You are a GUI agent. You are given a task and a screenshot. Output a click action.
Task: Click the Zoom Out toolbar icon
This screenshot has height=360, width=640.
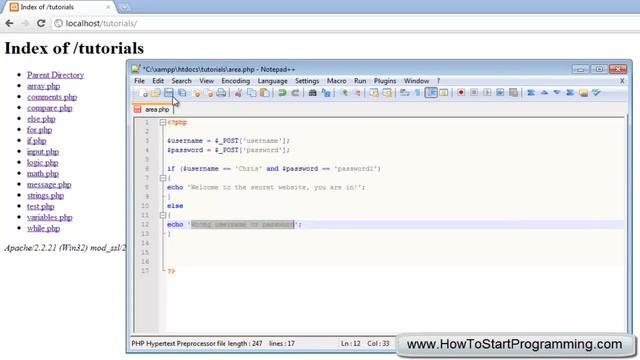pos(357,93)
